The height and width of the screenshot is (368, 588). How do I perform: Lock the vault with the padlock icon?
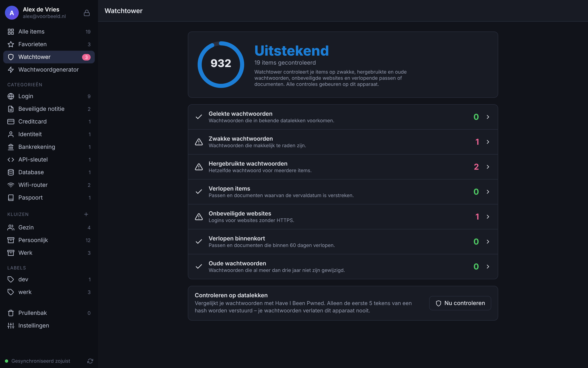coord(87,13)
